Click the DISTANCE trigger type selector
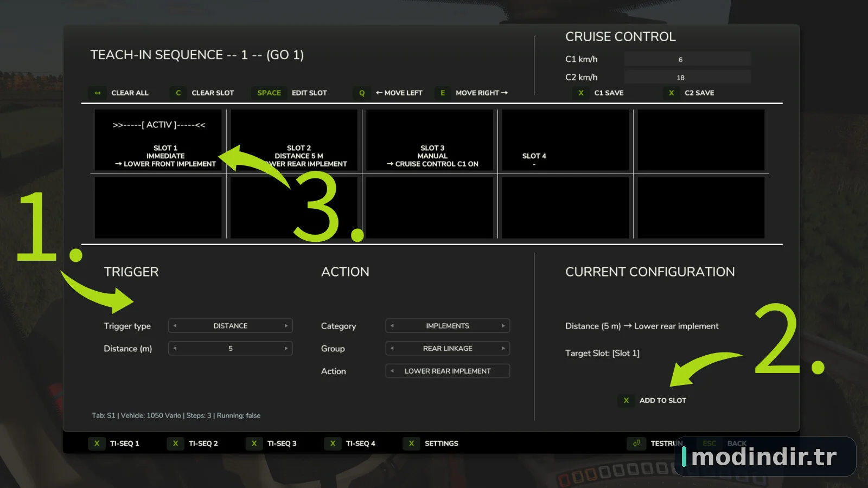The width and height of the screenshot is (868, 488). pos(231,326)
